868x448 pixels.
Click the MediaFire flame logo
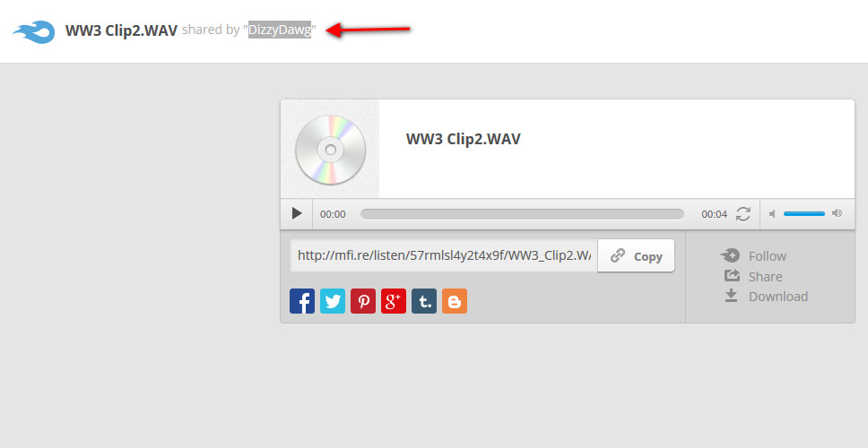(x=34, y=31)
